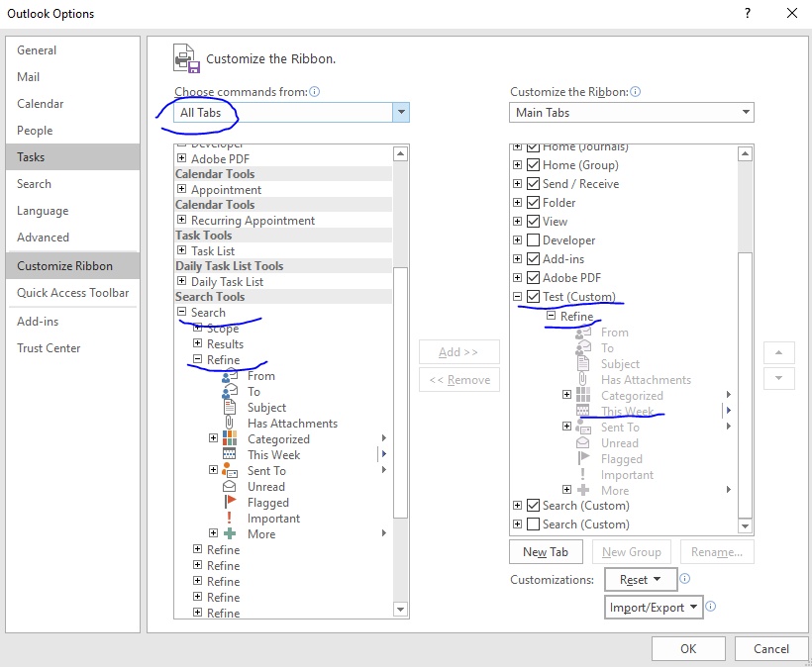Open the Reset customizations button
The height and width of the screenshot is (667, 812).
click(x=641, y=580)
